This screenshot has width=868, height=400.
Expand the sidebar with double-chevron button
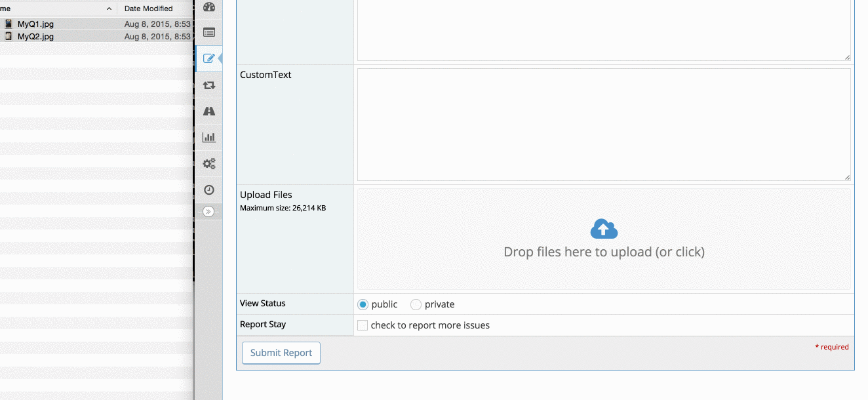[x=208, y=211]
